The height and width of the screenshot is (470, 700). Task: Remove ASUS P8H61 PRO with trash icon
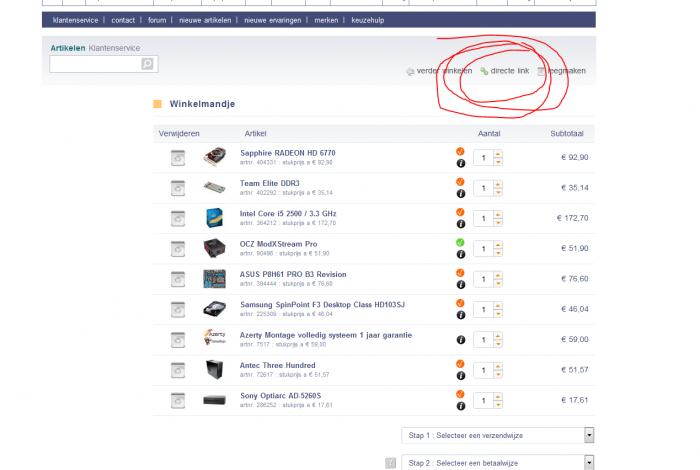click(178, 279)
